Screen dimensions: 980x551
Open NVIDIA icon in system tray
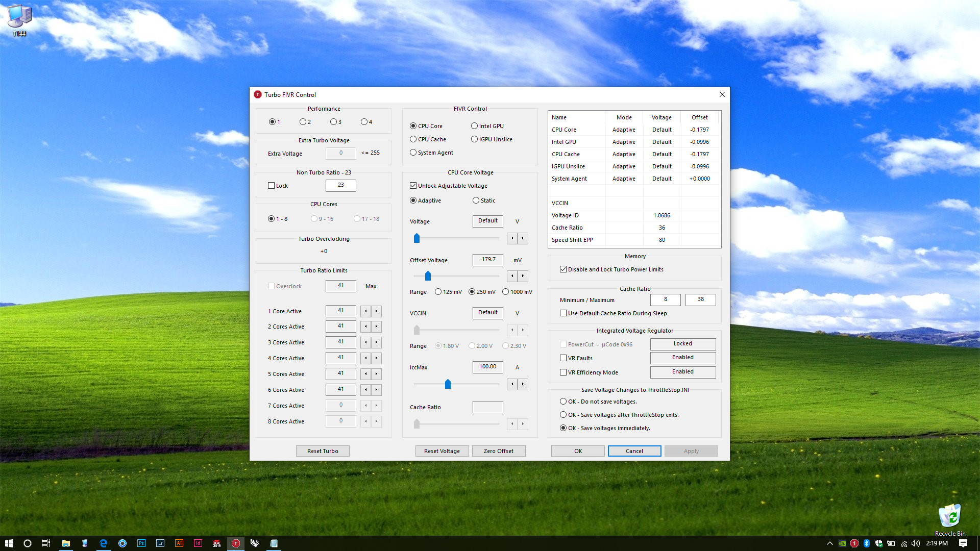click(842, 543)
